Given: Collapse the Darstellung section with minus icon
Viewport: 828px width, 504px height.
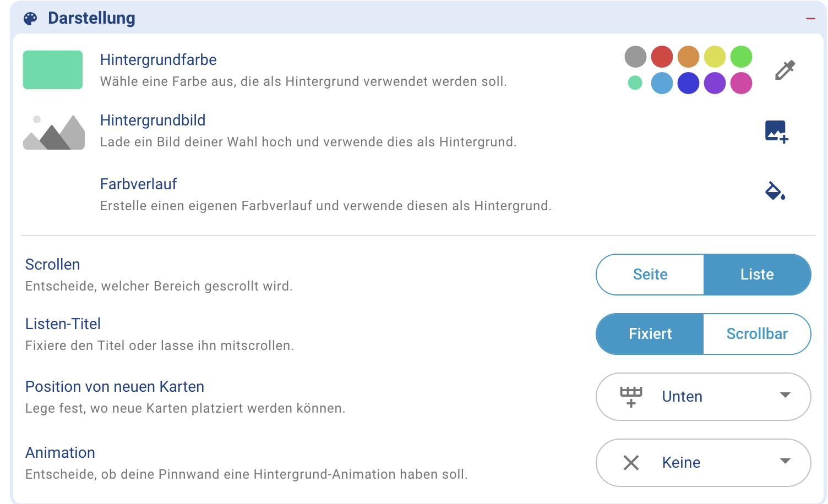Looking at the screenshot, I should [x=810, y=19].
